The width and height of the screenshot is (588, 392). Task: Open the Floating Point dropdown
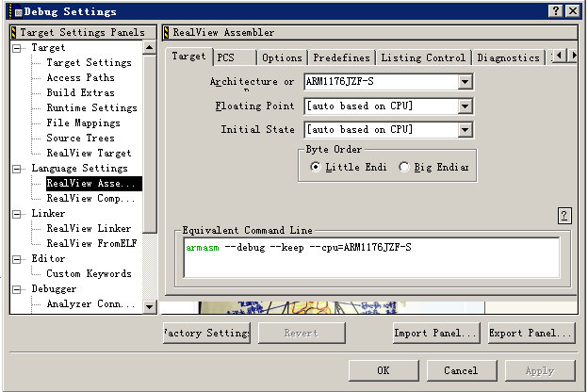pyautogui.click(x=465, y=106)
